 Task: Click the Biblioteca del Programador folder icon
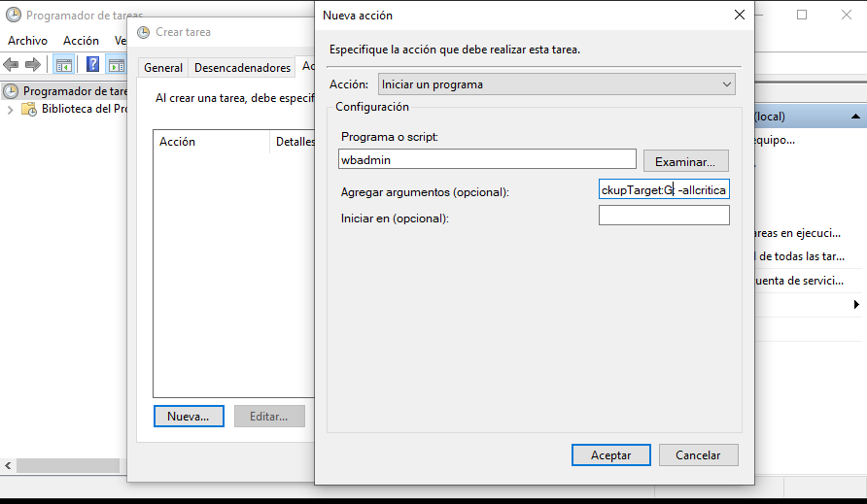(30, 110)
